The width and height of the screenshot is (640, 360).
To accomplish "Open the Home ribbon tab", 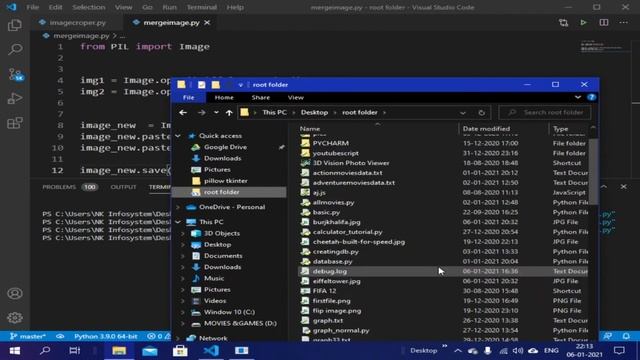I will [x=224, y=97].
